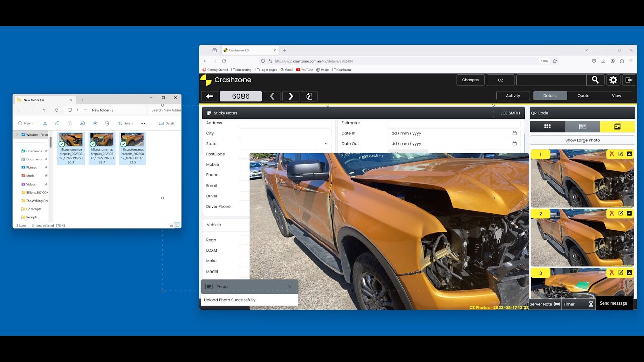The image size is (644, 362).
Task: Go to next job with right chevron
Action: point(291,96)
